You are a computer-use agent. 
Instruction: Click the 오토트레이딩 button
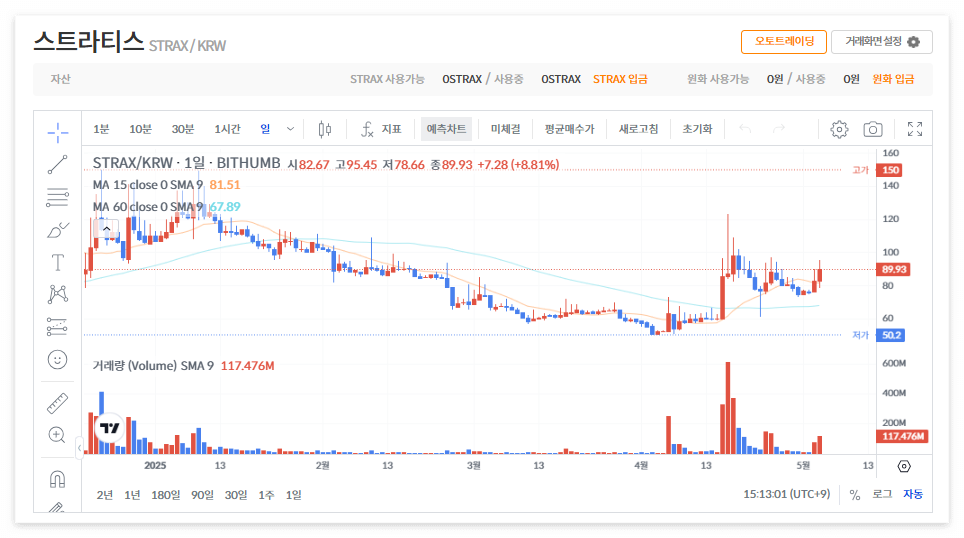pos(784,42)
